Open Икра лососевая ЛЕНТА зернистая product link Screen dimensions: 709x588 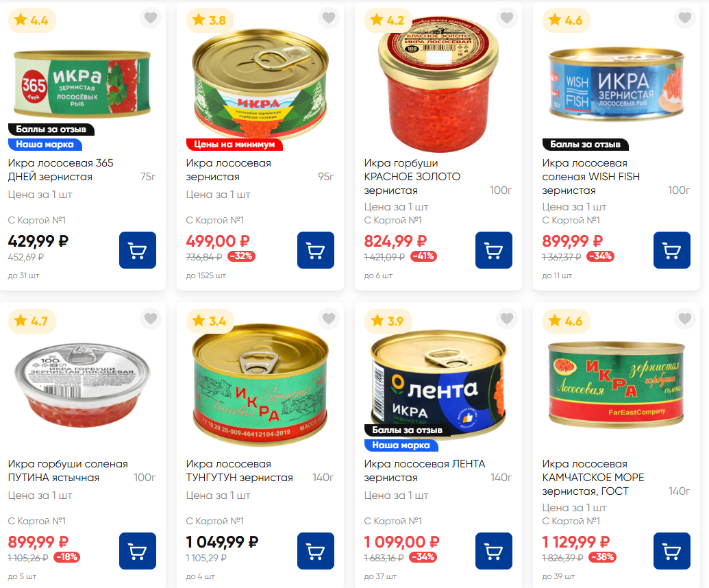click(x=425, y=470)
